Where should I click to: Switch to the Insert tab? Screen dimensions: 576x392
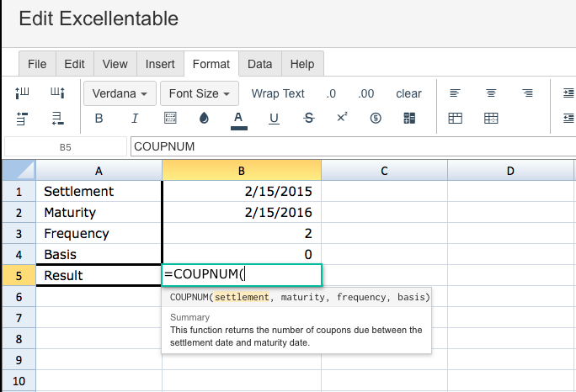coord(160,64)
